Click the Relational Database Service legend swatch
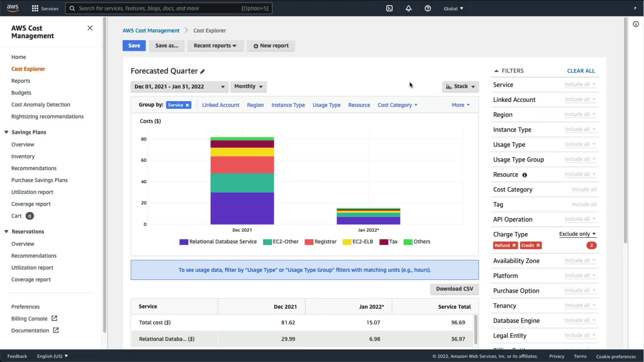This screenshot has height=362, width=644. click(x=183, y=242)
